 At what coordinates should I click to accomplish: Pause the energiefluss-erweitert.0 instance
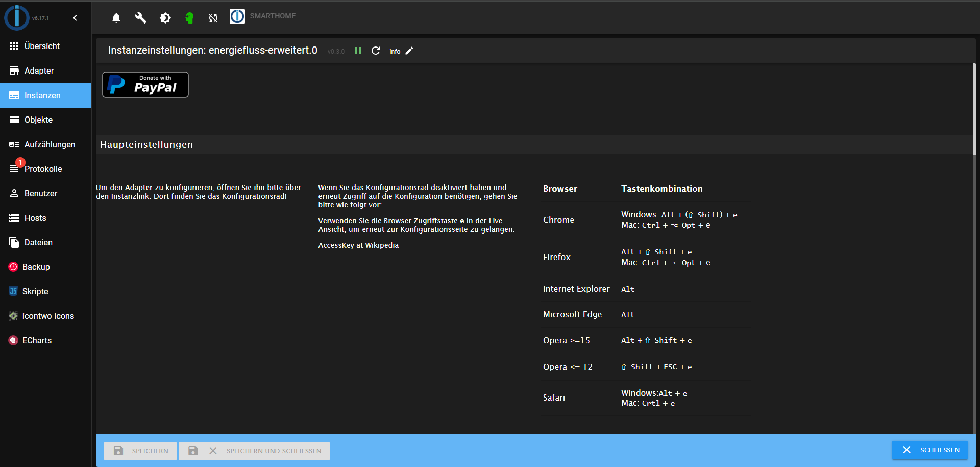[x=358, y=51]
